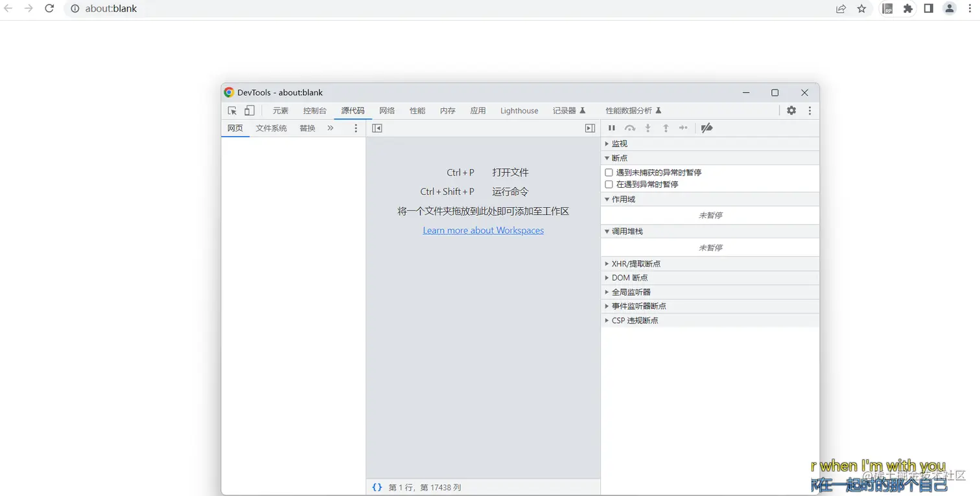
Task: Open browser extensions puzzle icon
Action: 908,9
